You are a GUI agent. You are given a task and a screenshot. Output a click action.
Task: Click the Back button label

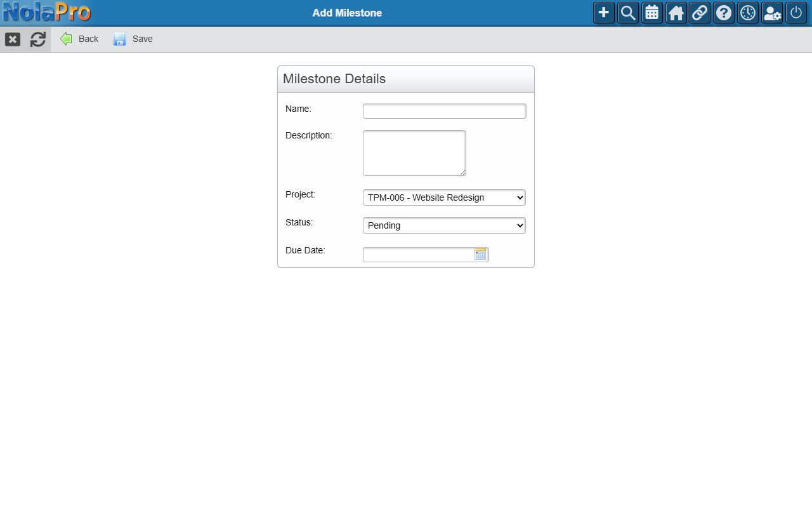(x=88, y=39)
